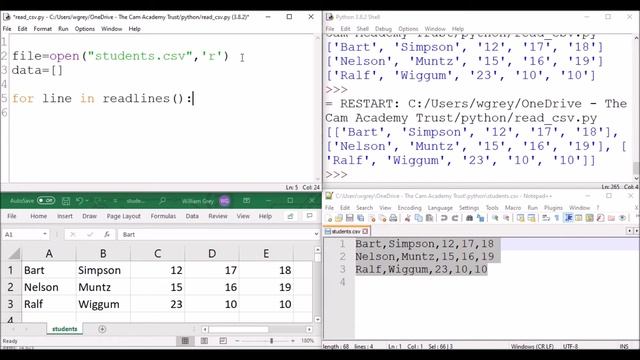Screen dimensions: 640x360
Task: Open Formulas tab in Excel ribbon
Action: (x=163, y=216)
